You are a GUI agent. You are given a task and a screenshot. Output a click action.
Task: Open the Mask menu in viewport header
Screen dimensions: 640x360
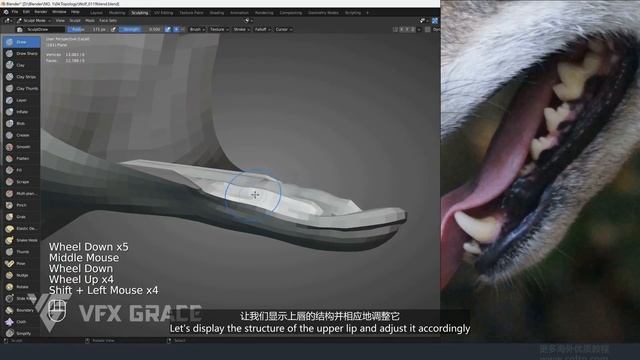[90, 20]
